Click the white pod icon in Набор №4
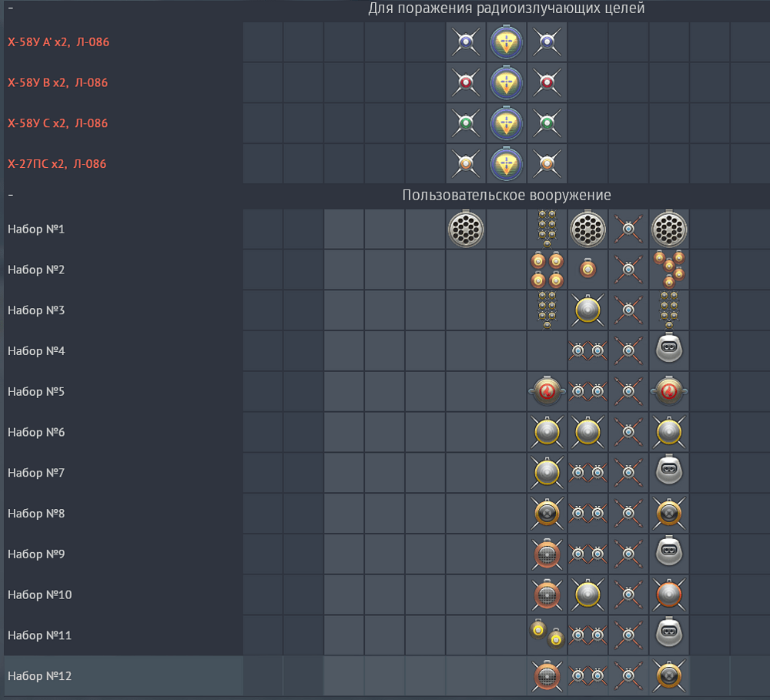Screen dimensions: 770x700 pos(669,348)
